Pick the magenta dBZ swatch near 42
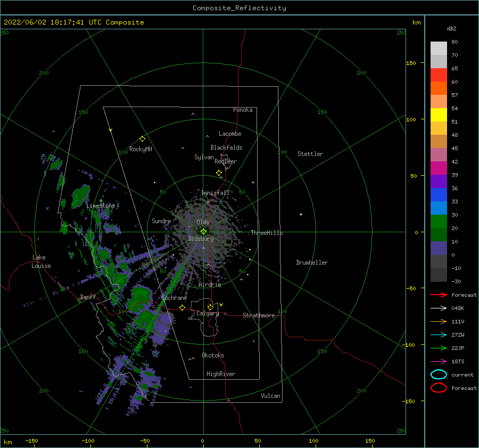 pyautogui.click(x=439, y=168)
